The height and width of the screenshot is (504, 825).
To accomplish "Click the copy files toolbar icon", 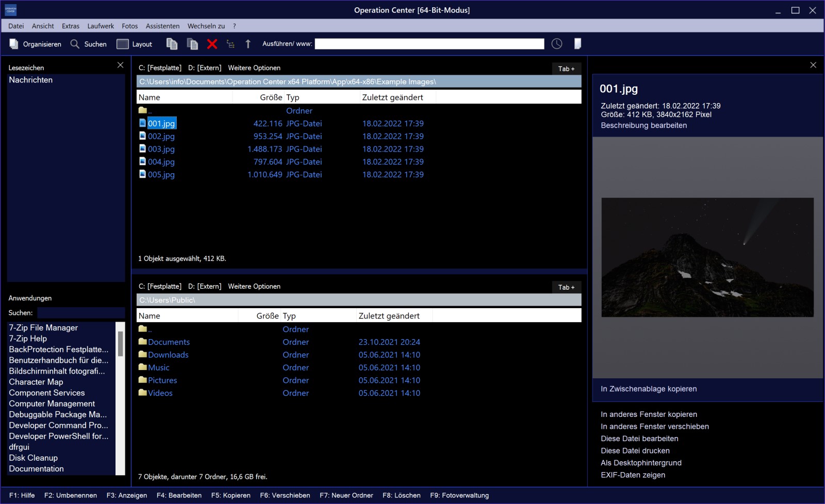I will click(x=172, y=44).
